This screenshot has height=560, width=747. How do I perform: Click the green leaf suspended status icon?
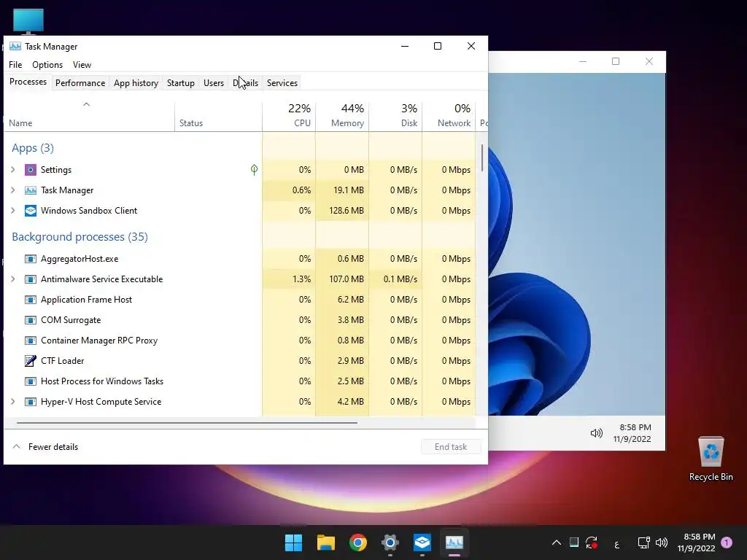pyautogui.click(x=255, y=170)
